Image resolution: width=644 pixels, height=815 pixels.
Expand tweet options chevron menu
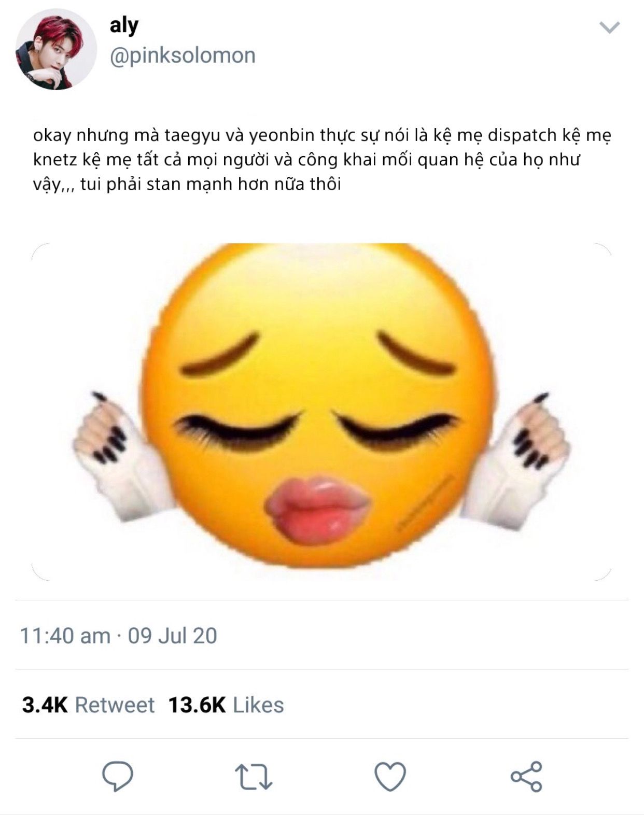[609, 27]
